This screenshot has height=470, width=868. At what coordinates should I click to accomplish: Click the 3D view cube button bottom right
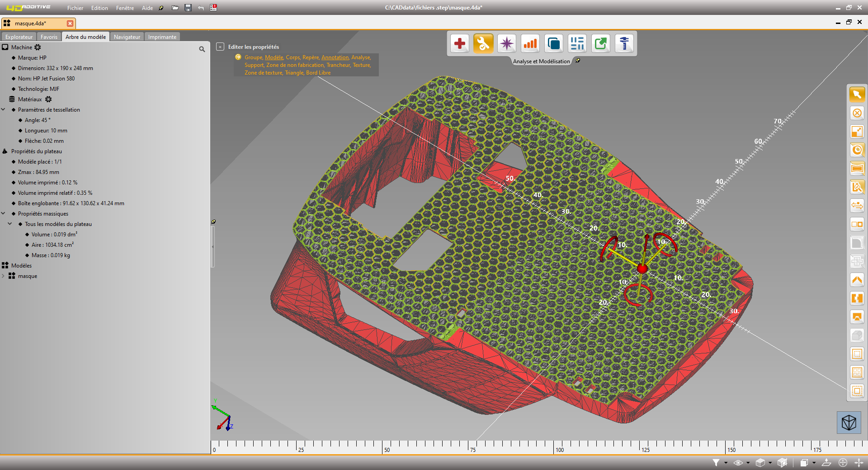coord(850,423)
